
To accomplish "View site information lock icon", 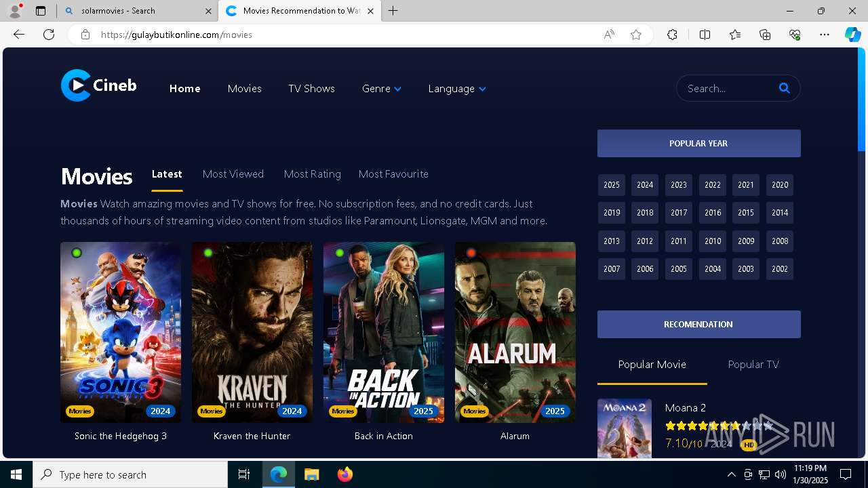I will click(x=85, y=35).
